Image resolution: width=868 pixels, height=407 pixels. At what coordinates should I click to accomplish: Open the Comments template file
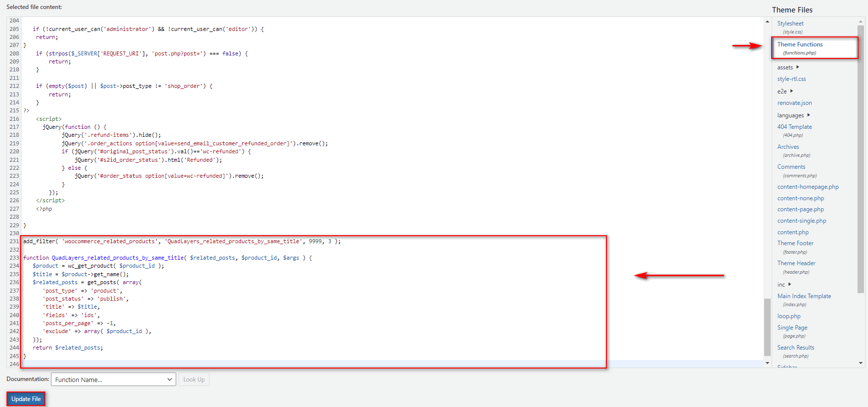(791, 167)
